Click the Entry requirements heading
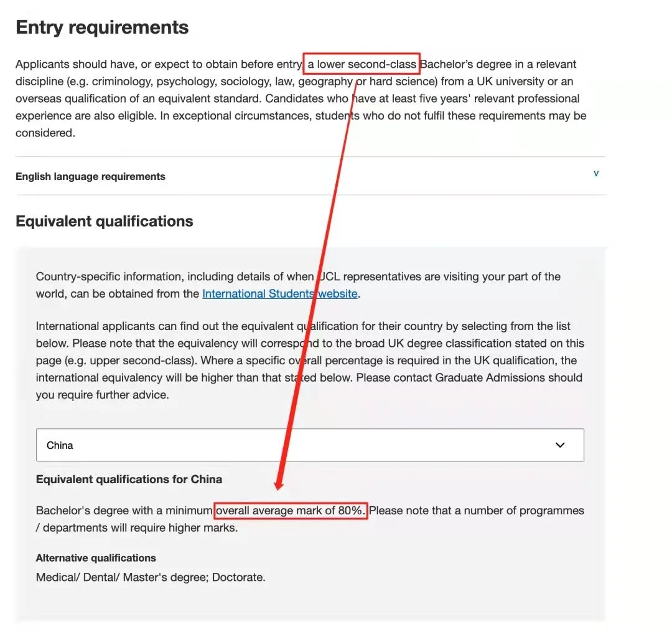The height and width of the screenshot is (632, 672). coord(102,27)
